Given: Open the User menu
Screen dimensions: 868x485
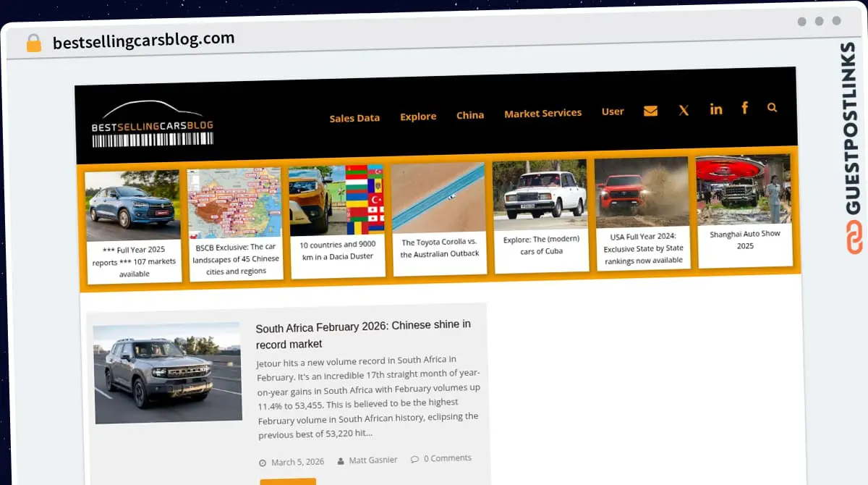Looking at the screenshot, I should coord(613,111).
